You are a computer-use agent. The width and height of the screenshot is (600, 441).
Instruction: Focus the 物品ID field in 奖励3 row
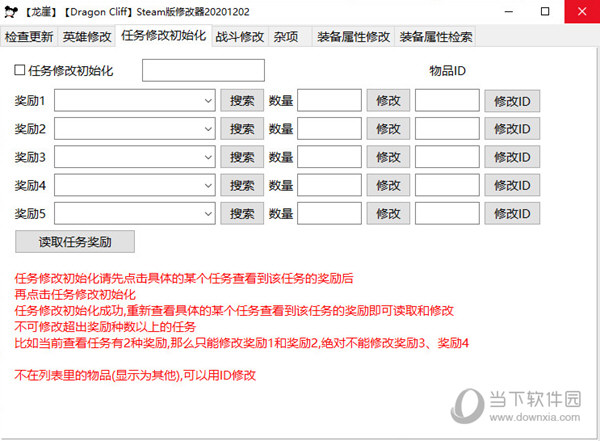(447, 157)
